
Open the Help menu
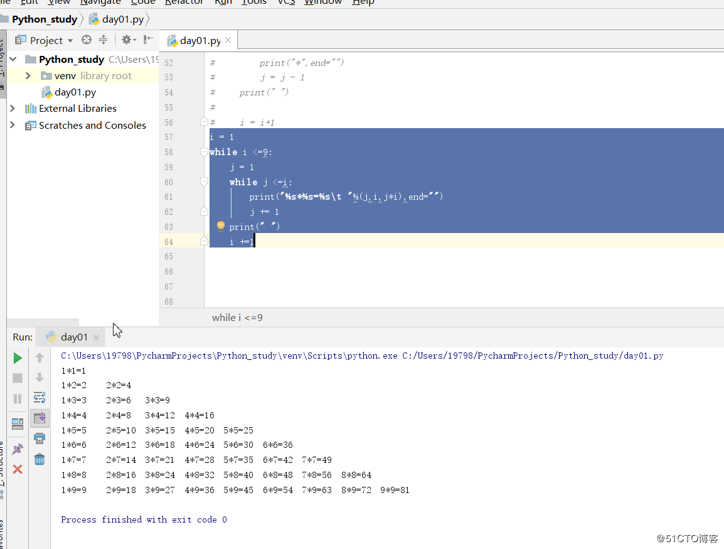coord(363,2)
